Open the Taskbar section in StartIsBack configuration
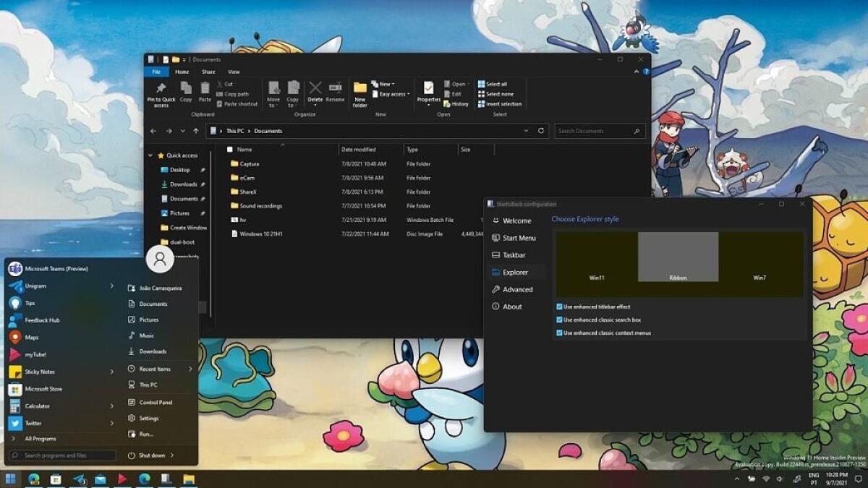 tap(514, 254)
